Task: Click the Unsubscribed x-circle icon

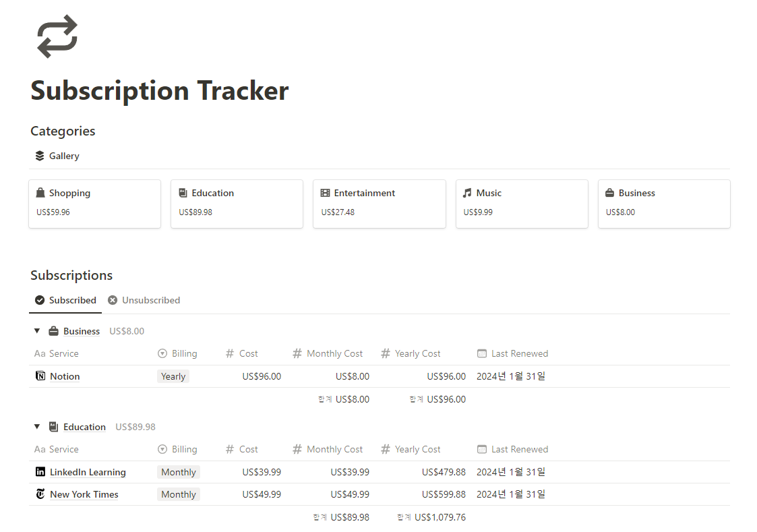Action: [113, 300]
